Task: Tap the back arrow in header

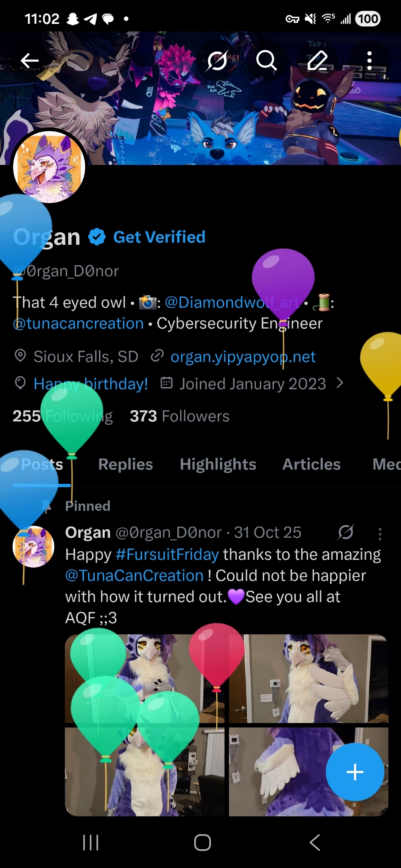Action: 30,61
